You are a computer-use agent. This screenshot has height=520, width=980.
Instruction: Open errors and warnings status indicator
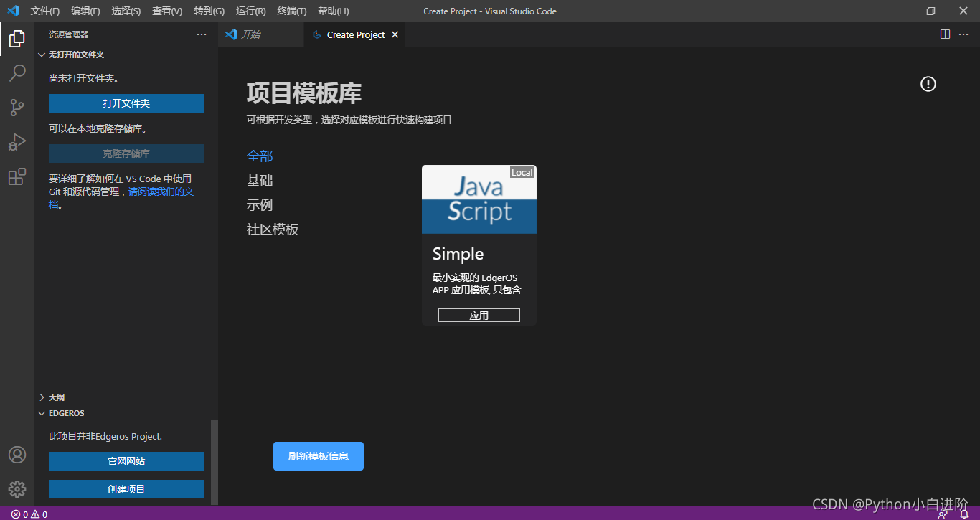click(x=29, y=514)
